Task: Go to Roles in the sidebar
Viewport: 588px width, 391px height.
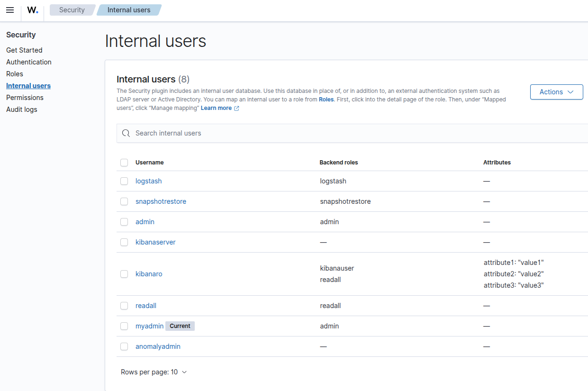Action: [15, 74]
